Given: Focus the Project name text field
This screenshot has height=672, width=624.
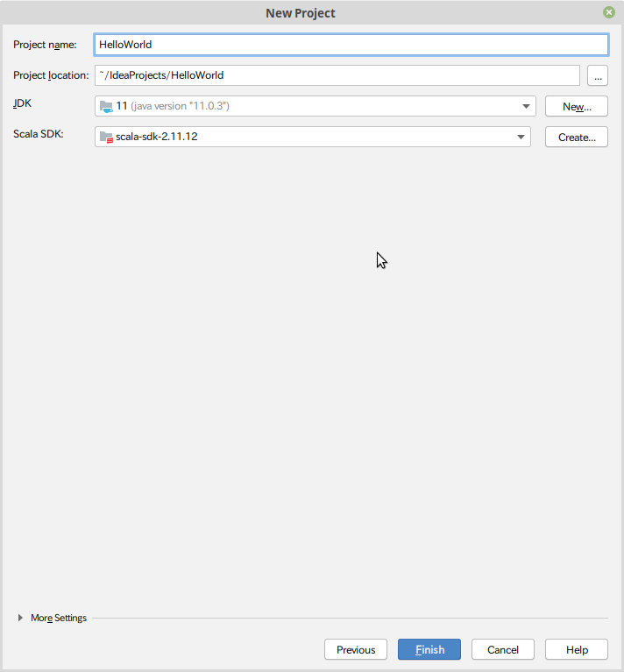Looking at the screenshot, I should pos(351,45).
